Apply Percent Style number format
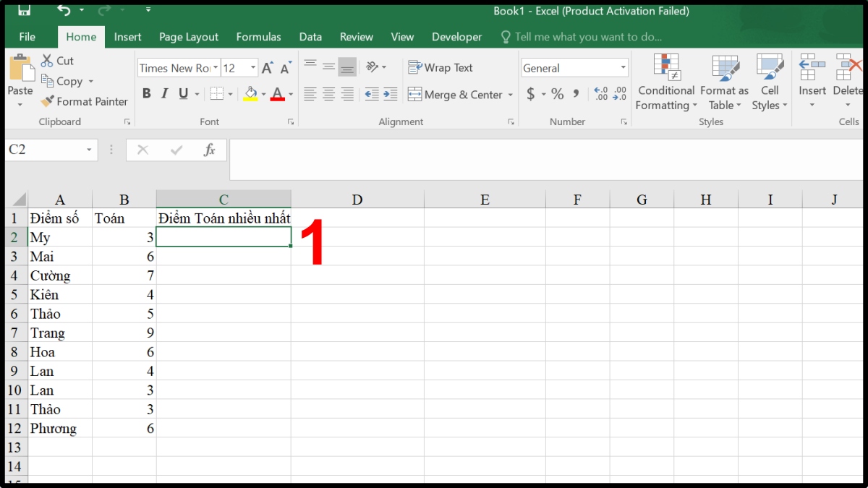This screenshot has width=868, height=488. [557, 94]
